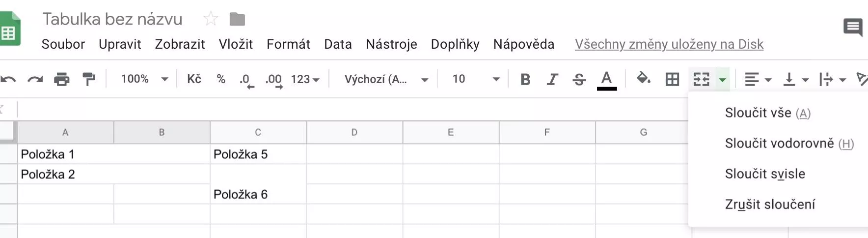Open the font size 10 dropdown
Screen dimensions: 868x238
point(475,79)
